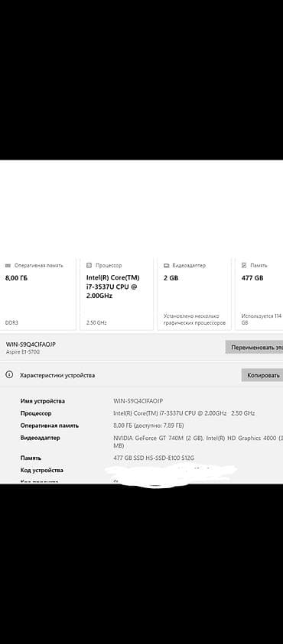Select the WIN-S9Q4CIFAOJP name above Aspire E1-570G
This screenshot has height=644, width=283.
tap(31, 345)
